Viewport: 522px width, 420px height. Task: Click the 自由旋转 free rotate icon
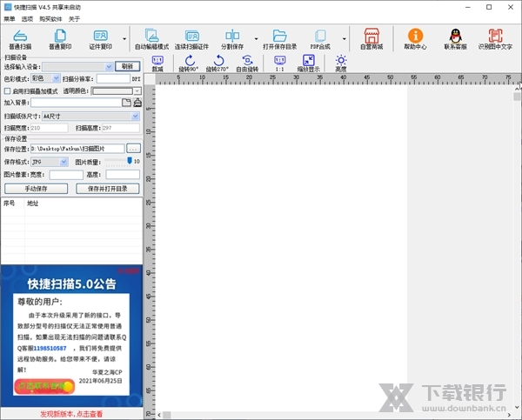click(247, 62)
